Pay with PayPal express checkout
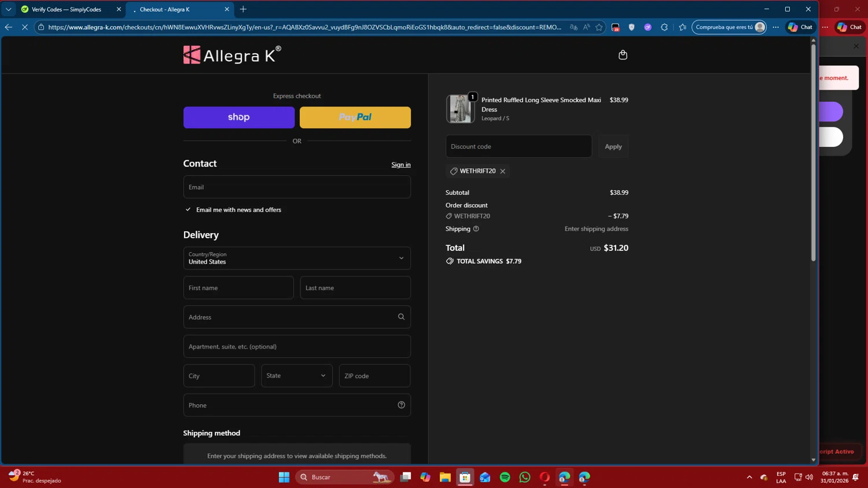This screenshot has width=868, height=488. coord(355,117)
